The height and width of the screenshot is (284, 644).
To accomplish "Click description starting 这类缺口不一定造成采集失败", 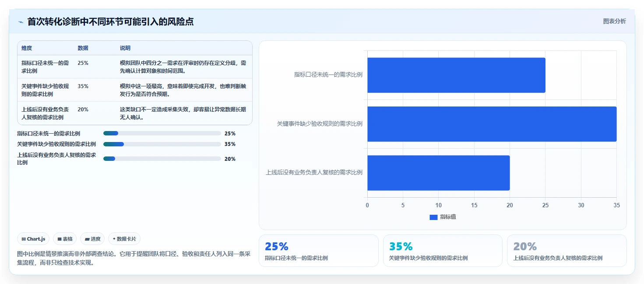I will pos(183,113).
